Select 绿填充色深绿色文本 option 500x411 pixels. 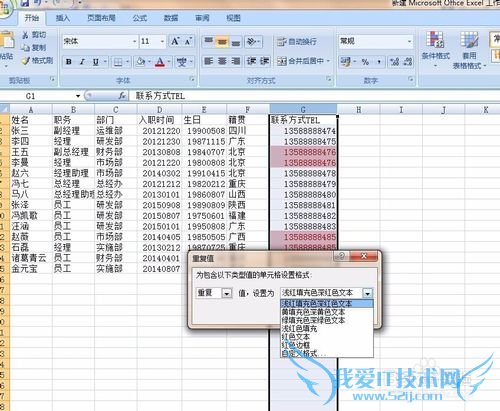click(327, 320)
